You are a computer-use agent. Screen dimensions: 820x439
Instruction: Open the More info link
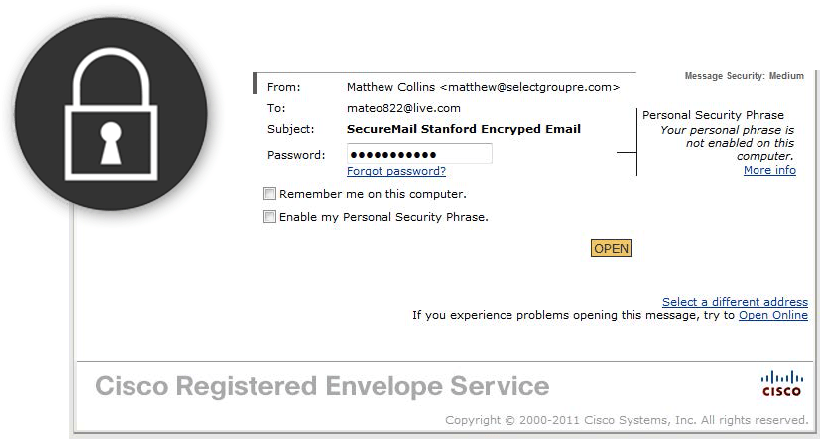pyautogui.click(x=769, y=170)
